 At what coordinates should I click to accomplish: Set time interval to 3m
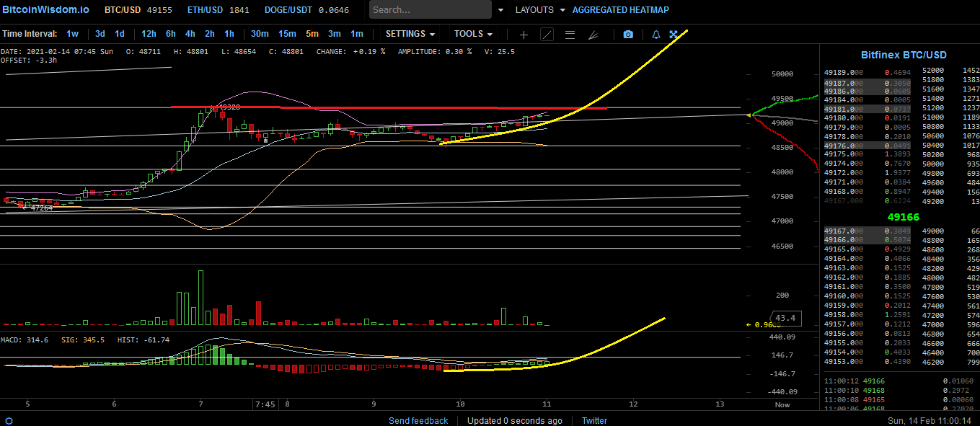335,34
